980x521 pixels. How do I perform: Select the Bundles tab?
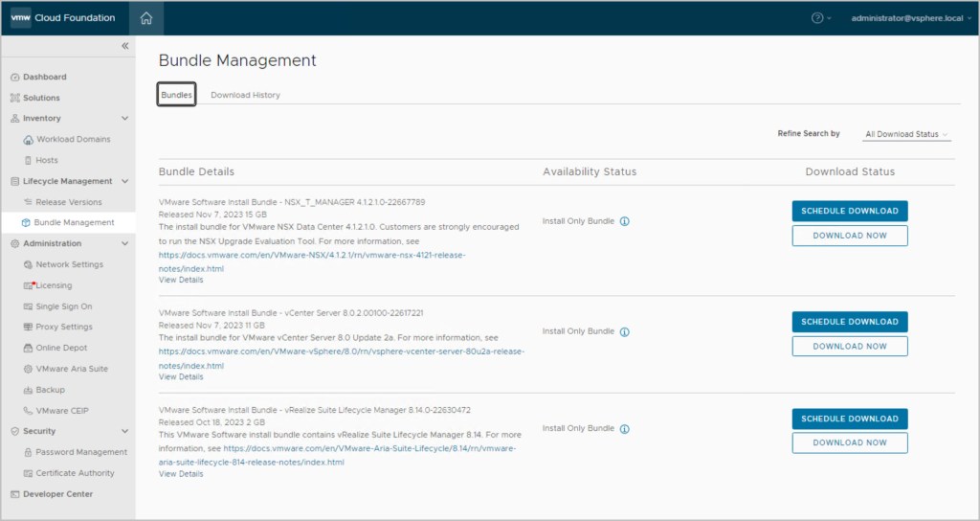pyautogui.click(x=176, y=96)
